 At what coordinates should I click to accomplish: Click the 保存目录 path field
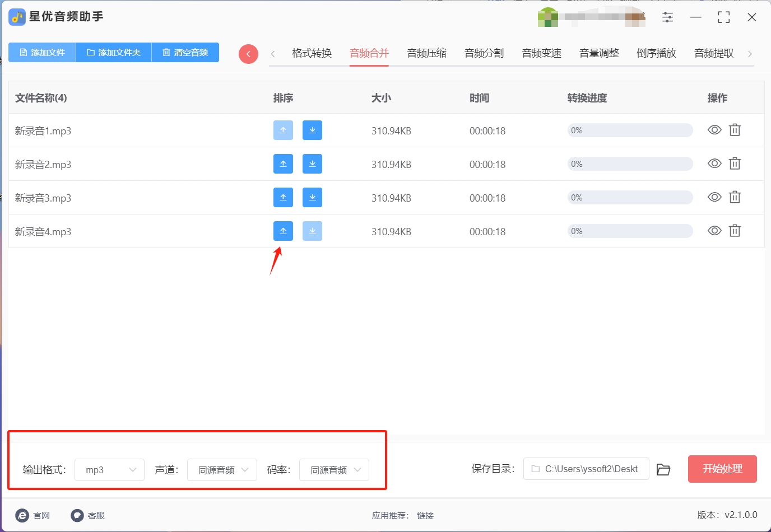tap(586, 469)
